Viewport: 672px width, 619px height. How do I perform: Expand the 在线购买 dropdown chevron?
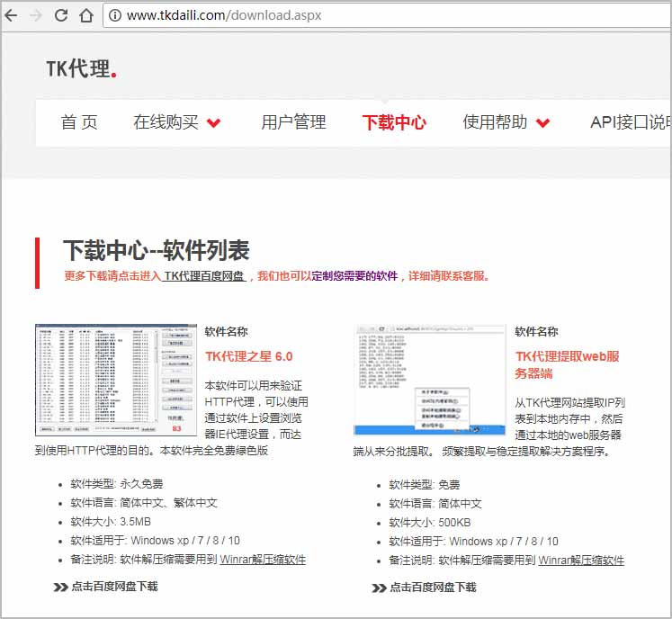[x=213, y=123]
